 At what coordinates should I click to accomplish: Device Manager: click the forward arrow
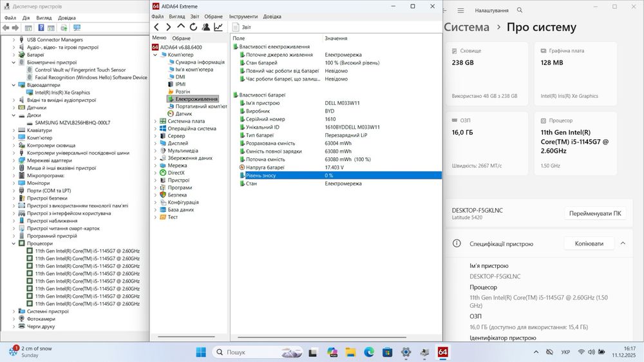(x=15, y=28)
